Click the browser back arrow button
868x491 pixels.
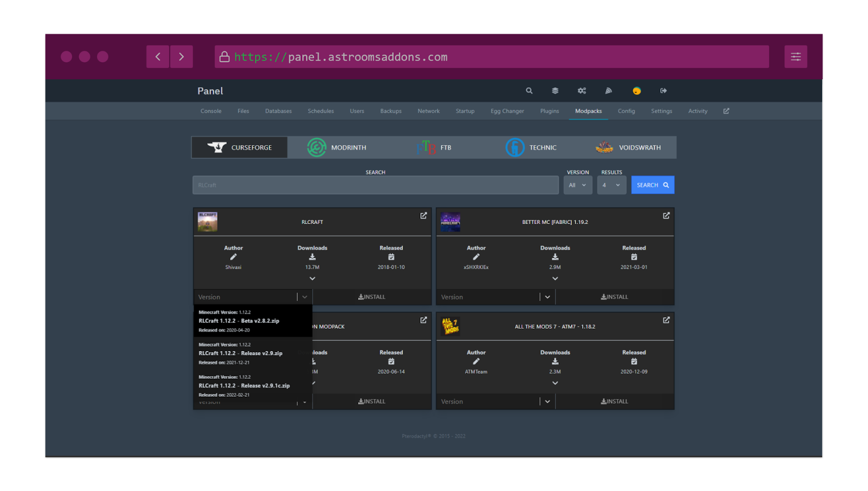pyautogui.click(x=158, y=56)
